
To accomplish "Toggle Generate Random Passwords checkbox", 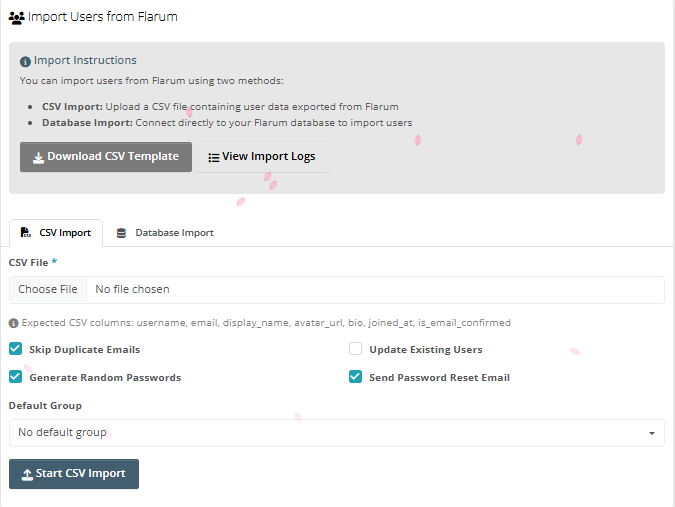I will [15, 377].
